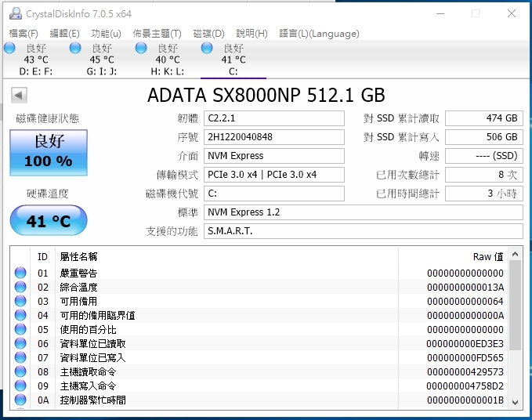Click status orb for attribute 06 資料單位已讀取

(x=20, y=343)
